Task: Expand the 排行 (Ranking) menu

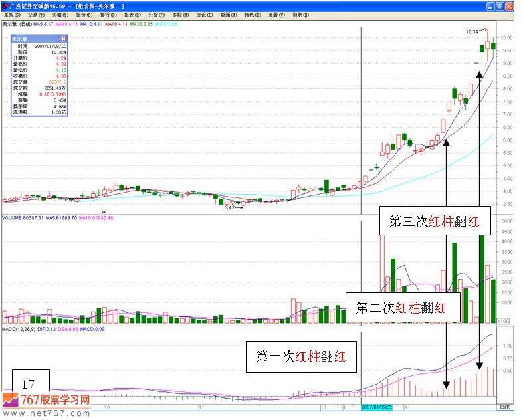Action: (x=108, y=14)
